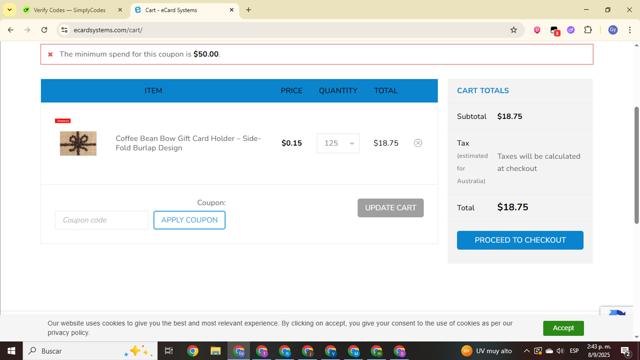The image size is (640, 360).
Task: Click the page vertical scrollbar
Action: tap(636, 165)
